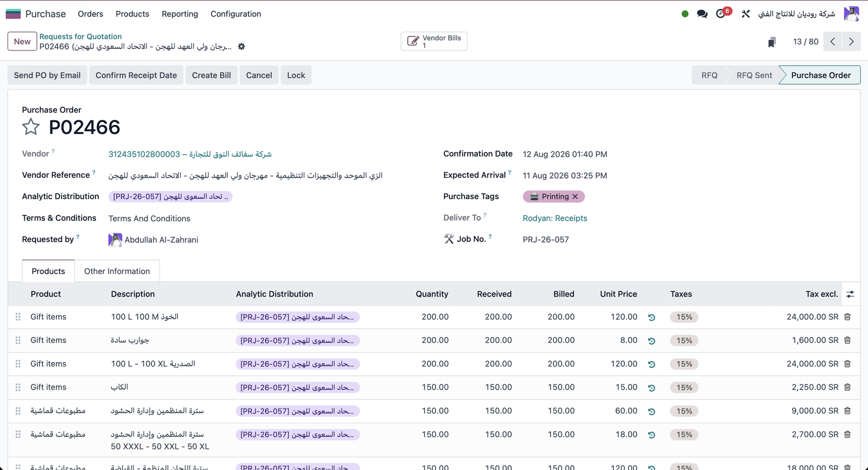The image size is (868, 470).
Task: Click the 15% tax tag on first line
Action: (684, 317)
